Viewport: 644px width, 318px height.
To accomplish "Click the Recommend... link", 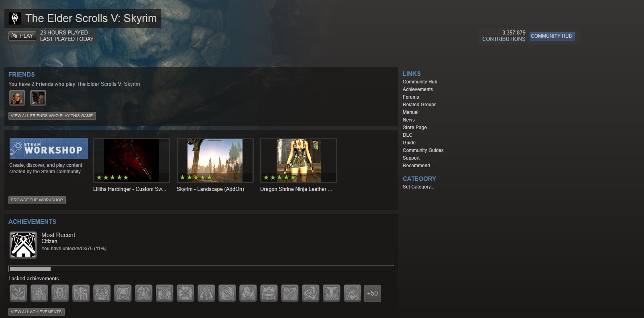I will 418,166.
